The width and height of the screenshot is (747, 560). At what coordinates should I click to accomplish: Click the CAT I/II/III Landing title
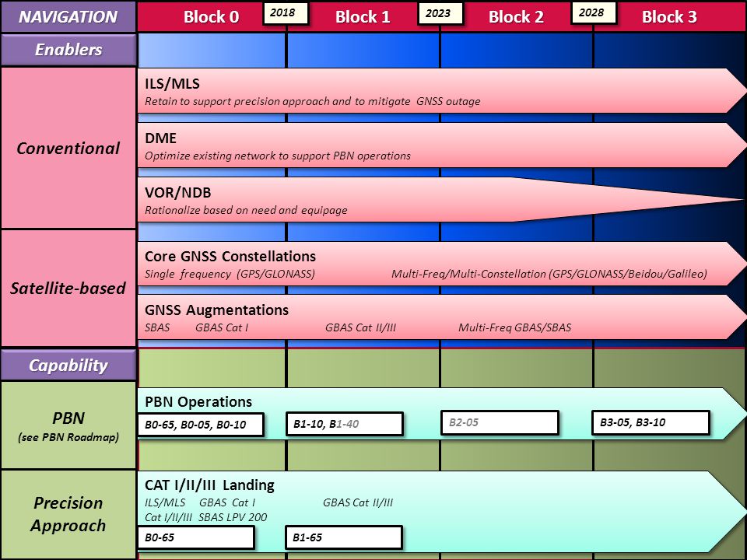(209, 485)
